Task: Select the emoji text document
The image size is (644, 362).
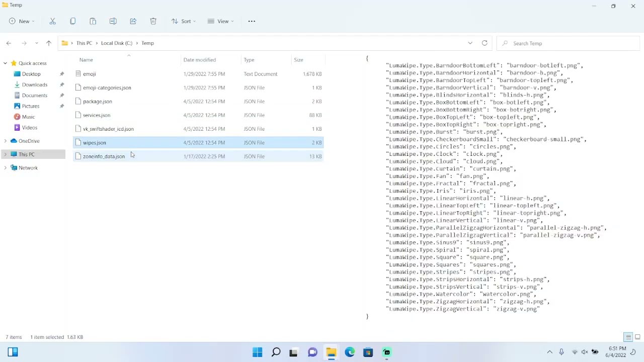Action: click(x=198, y=74)
